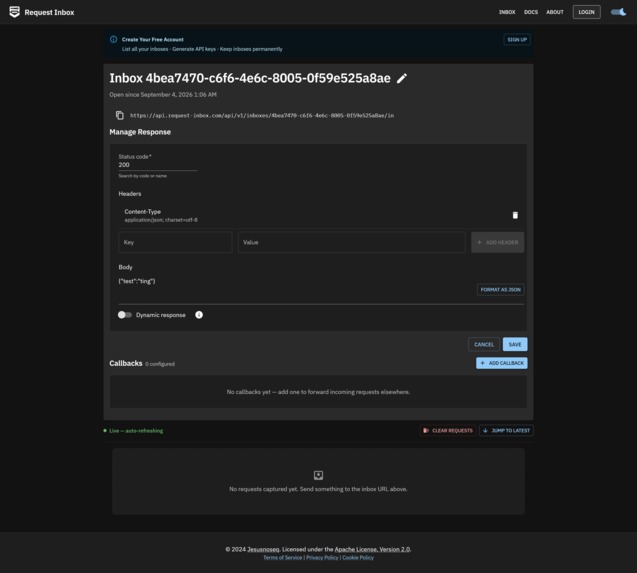Click the ADD HEADER button
637x573 pixels.
coord(497,242)
